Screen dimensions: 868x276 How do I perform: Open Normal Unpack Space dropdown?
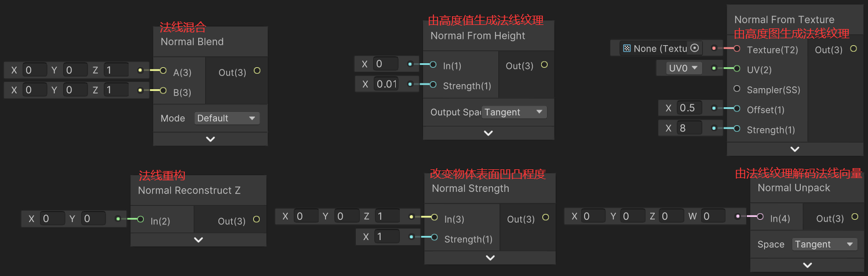click(x=825, y=244)
